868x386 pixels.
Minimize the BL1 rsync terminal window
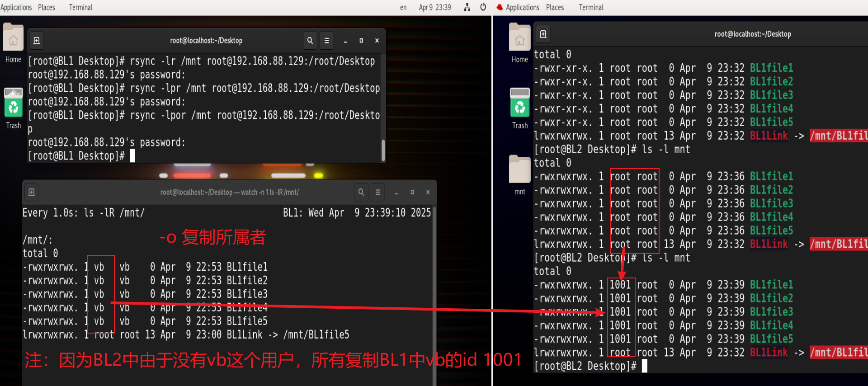[x=345, y=41]
